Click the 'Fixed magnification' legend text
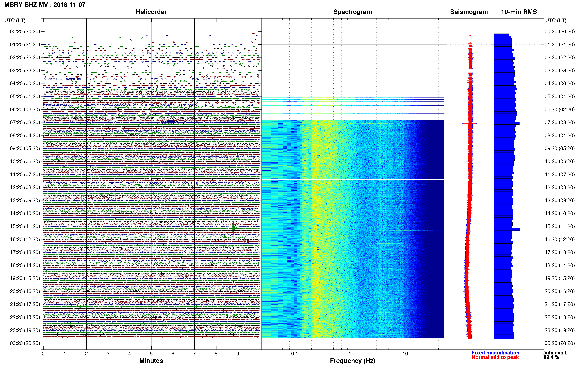This screenshot has width=588, height=368. [495, 353]
